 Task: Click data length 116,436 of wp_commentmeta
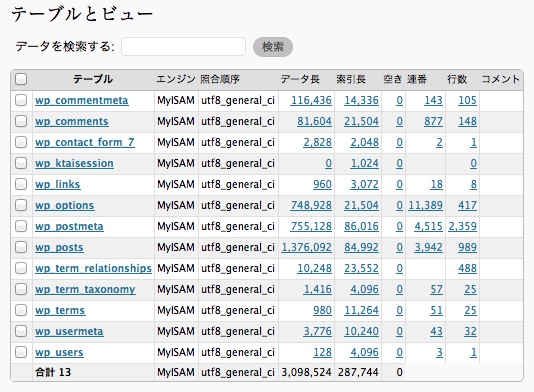tap(311, 100)
